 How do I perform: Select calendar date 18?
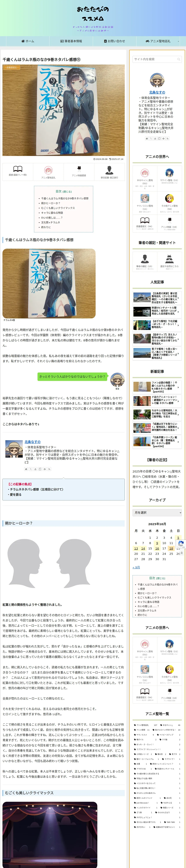point(171,548)
